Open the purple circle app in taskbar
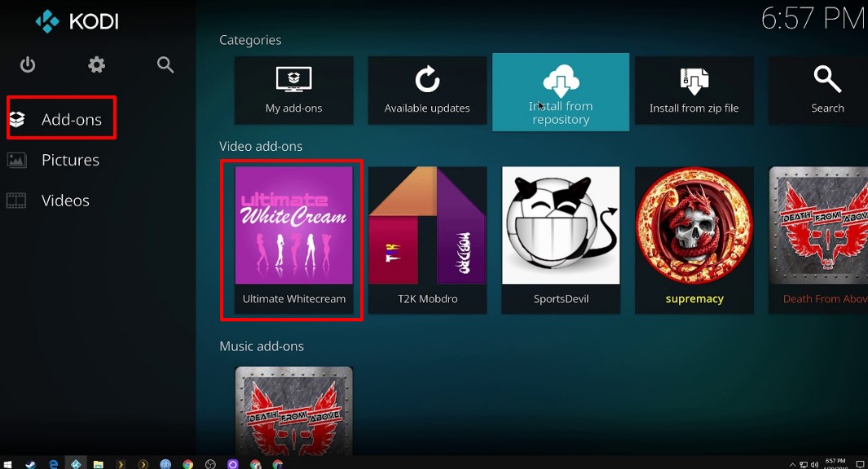Image resolution: width=868 pixels, height=469 pixels. pyautogui.click(x=232, y=464)
